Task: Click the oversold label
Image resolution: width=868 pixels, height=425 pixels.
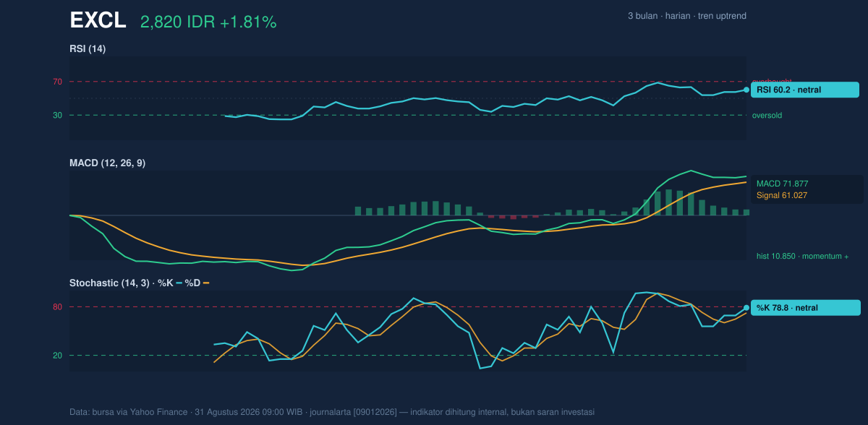Action: point(767,115)
